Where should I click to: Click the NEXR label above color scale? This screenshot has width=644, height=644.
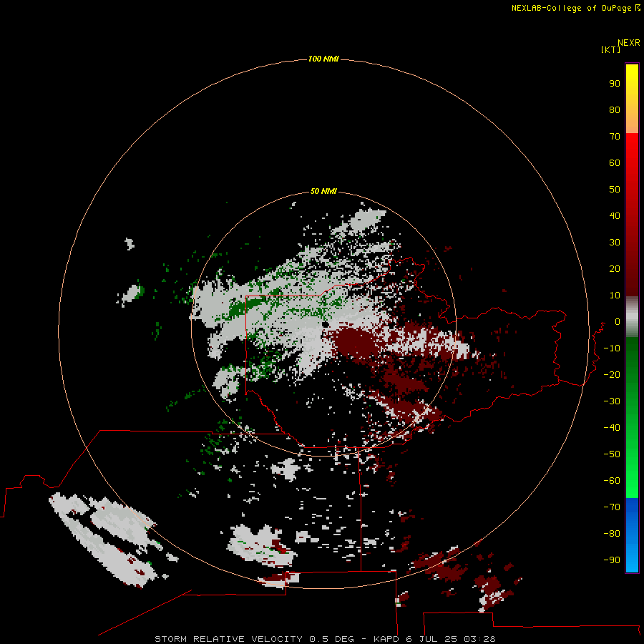pyautogui.click(x=629, y=43)
